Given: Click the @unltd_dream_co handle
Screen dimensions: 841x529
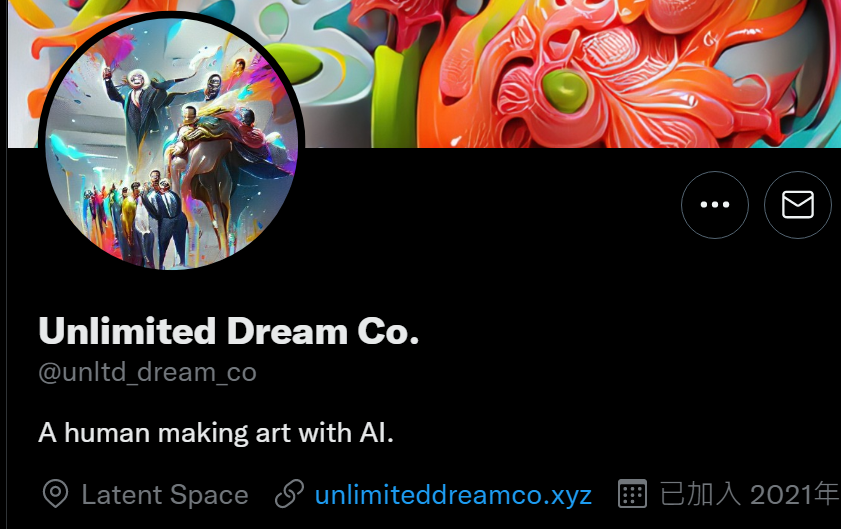Looking at the screenshot, I should pos(147,372).
